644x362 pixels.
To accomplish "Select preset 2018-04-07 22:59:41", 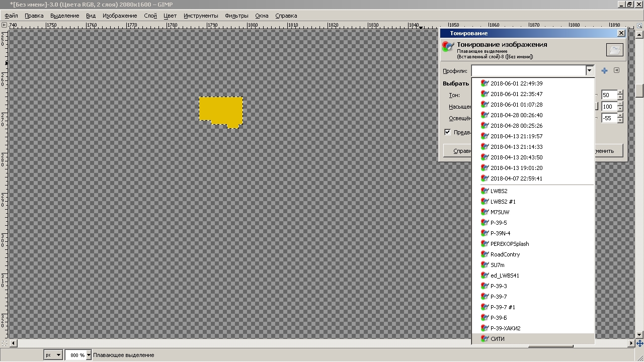I will pos(533,178).
